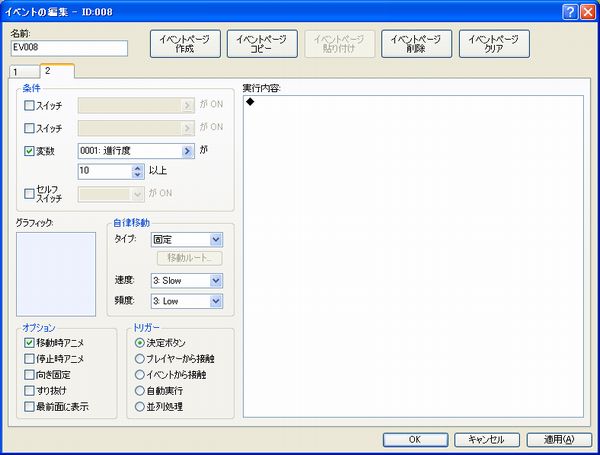Uncheck the 移動時アニメ option
This screenshot has width=600, height=455.
tap(29, 342)
